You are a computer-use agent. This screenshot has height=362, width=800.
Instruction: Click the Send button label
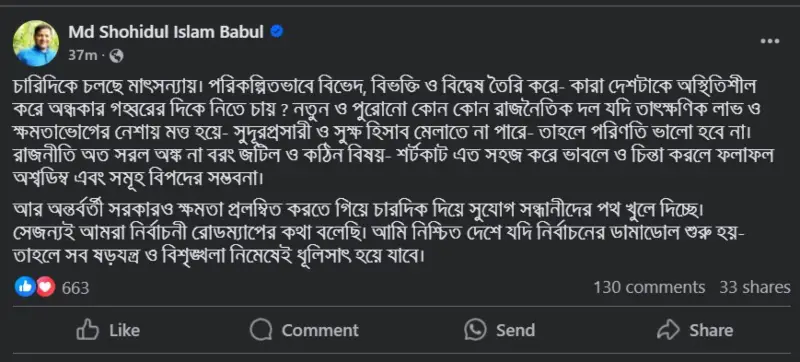515,330
